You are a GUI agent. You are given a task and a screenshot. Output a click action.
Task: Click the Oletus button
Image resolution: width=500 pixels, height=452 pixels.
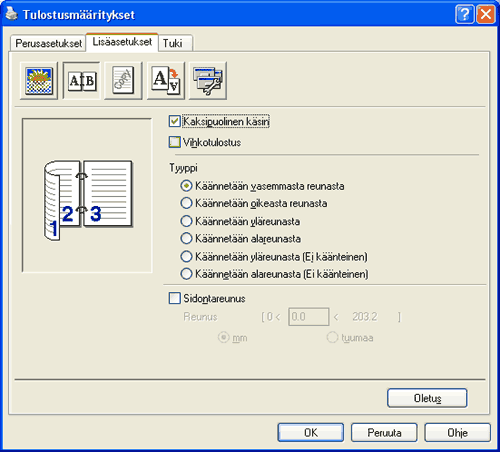427,398
